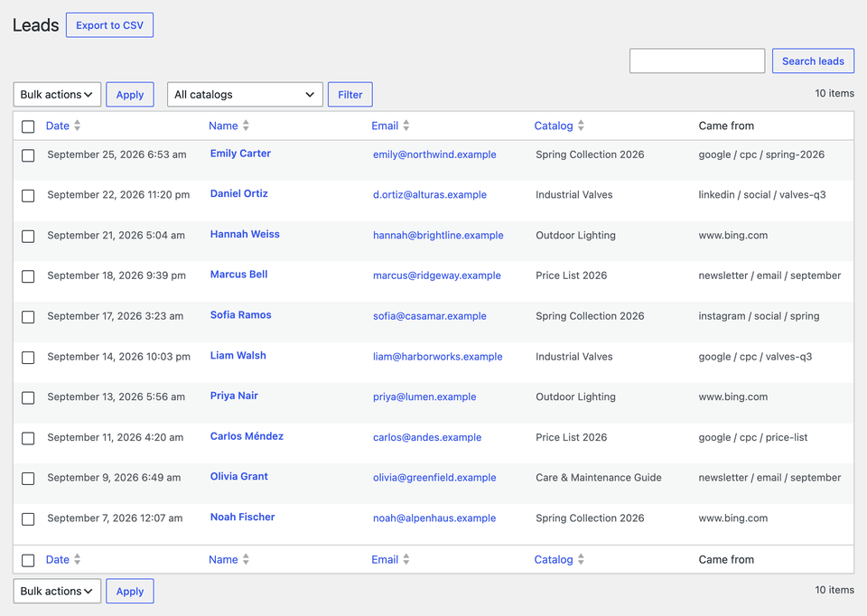Click email d.ortiz@alturas.example
The height and width of the screenshot is (616, 867).
430,194
